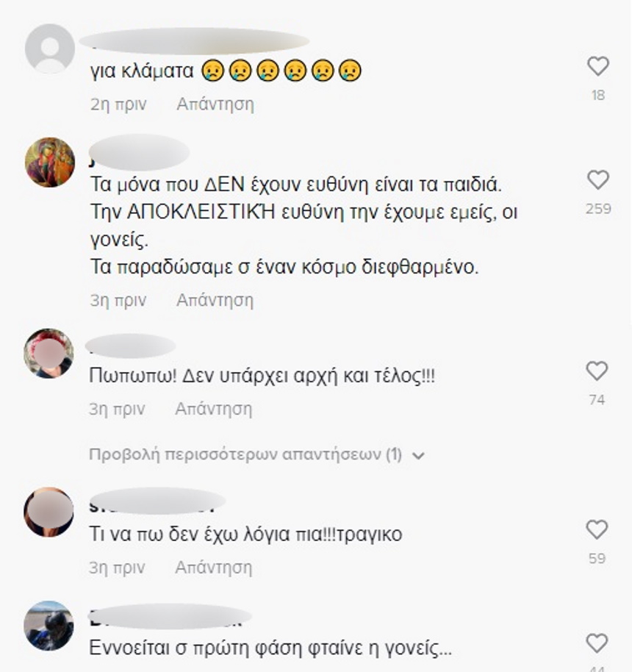Open avatar next to 'Πωπωπω!' comment
This screenshot has width=632, height=672.
[x=49, y=353]
